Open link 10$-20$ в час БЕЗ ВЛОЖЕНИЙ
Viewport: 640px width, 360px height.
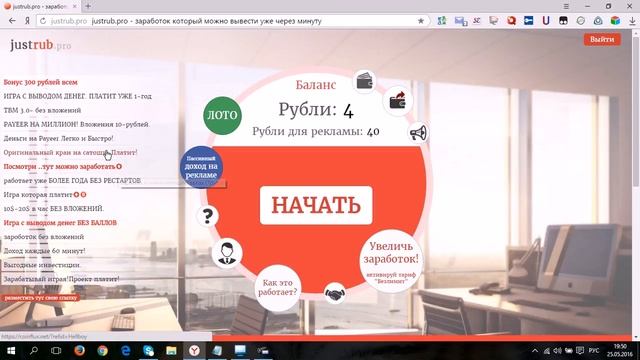54,209
